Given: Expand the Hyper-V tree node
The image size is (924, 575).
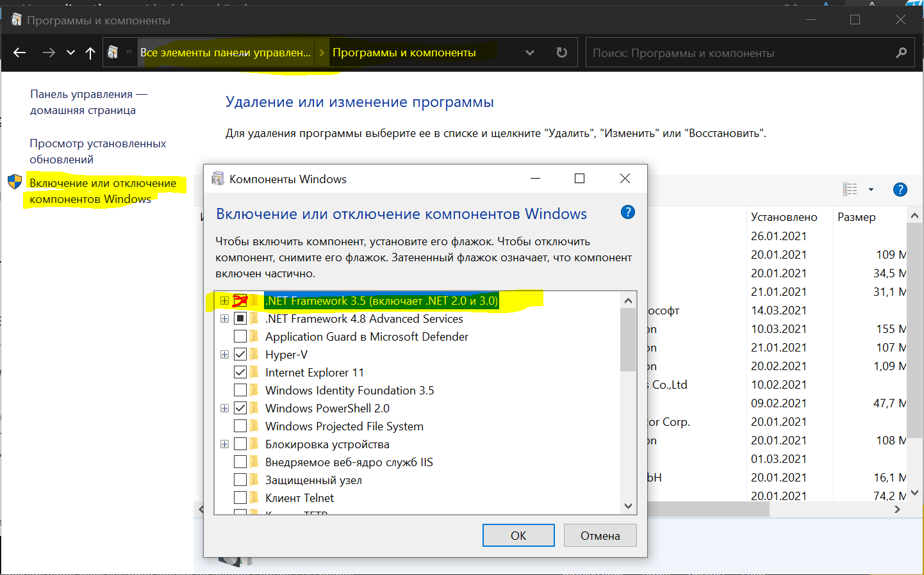Looking at the screenshot, I should pyautogui.click(x=224, y=354).
